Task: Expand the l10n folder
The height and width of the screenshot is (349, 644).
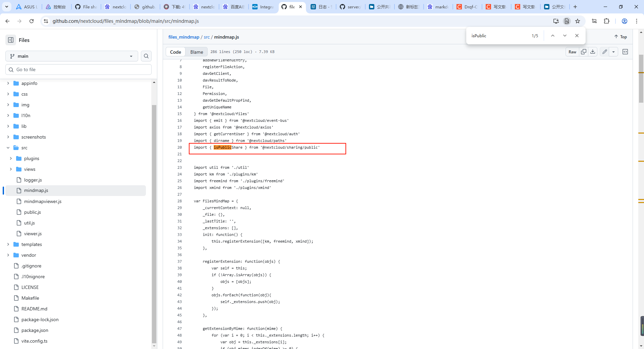Action: [x=8, y=115]
